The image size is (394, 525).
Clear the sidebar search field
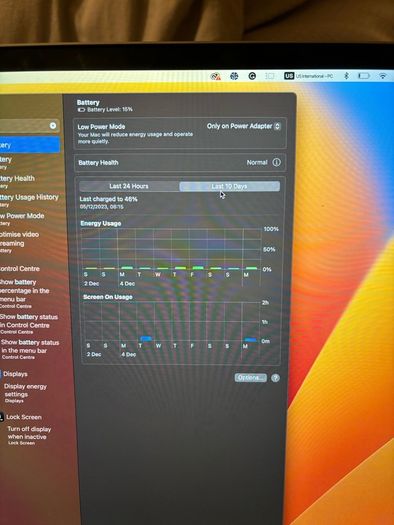click(x=53, y=126)
